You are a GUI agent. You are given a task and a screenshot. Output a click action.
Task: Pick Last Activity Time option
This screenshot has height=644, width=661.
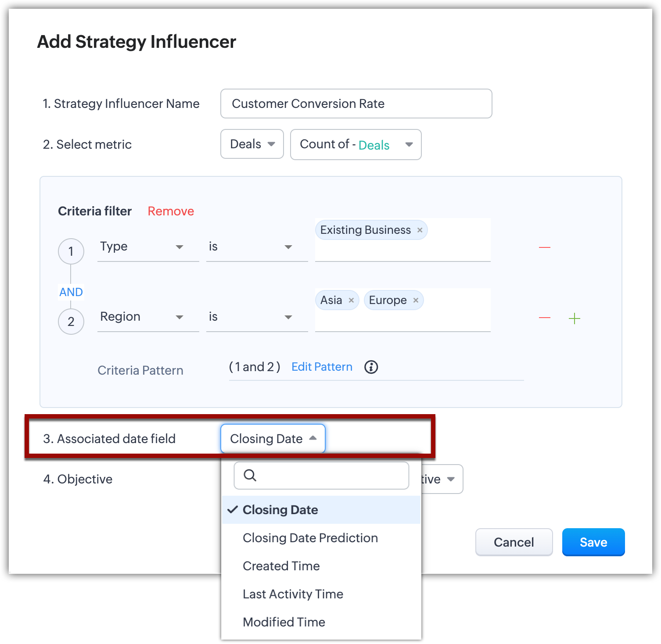(x=293, y=594)
